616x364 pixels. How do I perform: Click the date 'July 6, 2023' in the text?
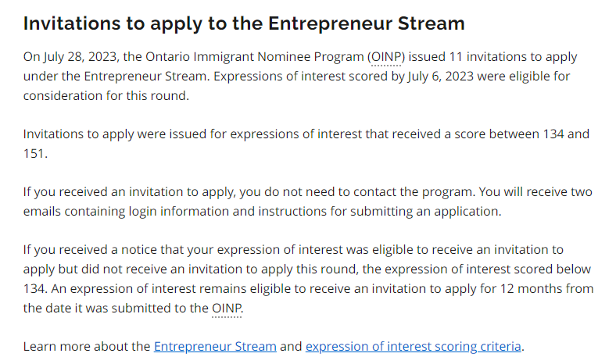(440, 77)
